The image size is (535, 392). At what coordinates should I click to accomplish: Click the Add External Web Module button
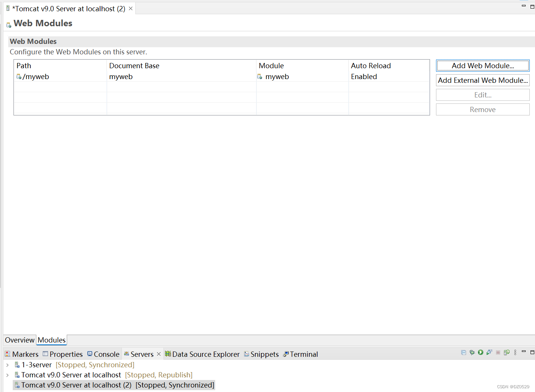(x=483, y=80)
